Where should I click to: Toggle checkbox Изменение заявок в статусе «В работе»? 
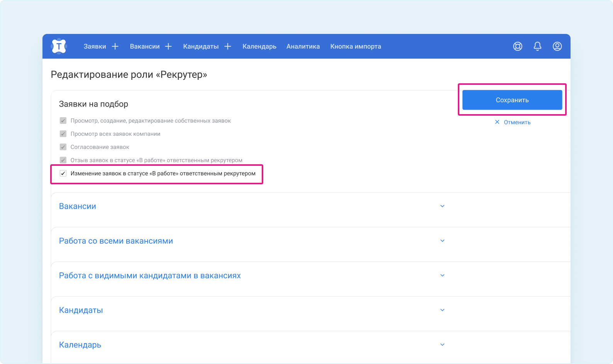point(63,174)
